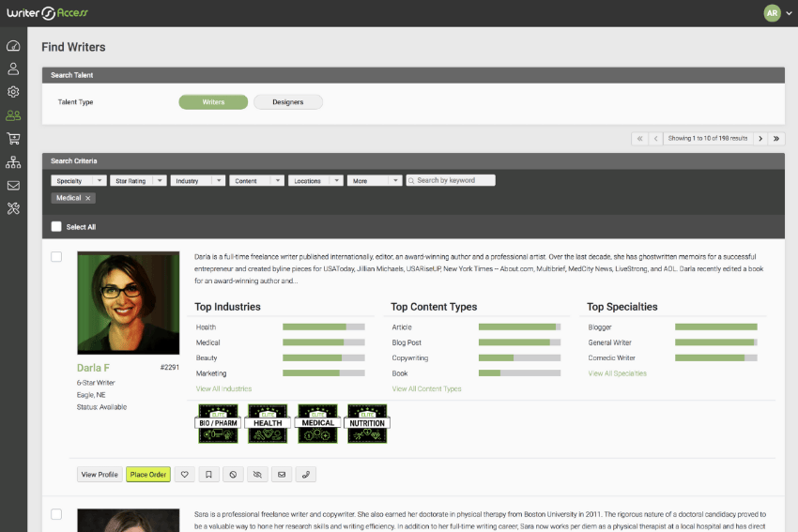Click the Blogger specialty rating bar
The image size is (798, 532).
coord(716,327)
